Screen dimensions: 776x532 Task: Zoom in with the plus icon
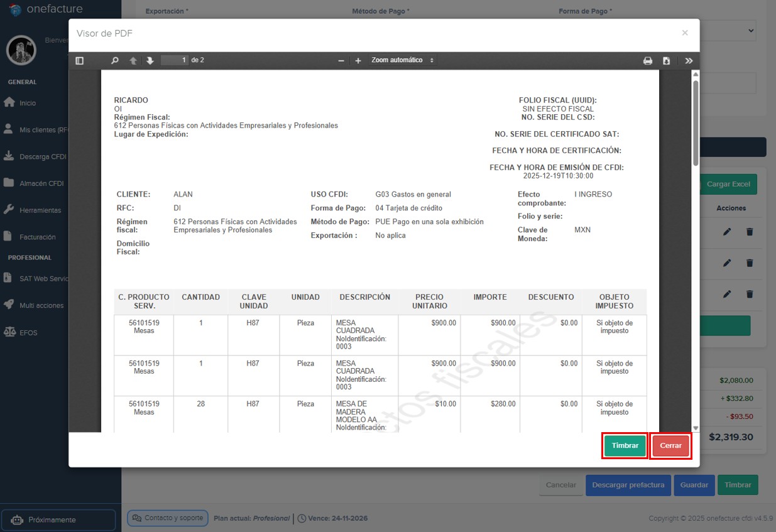[358, 61]
